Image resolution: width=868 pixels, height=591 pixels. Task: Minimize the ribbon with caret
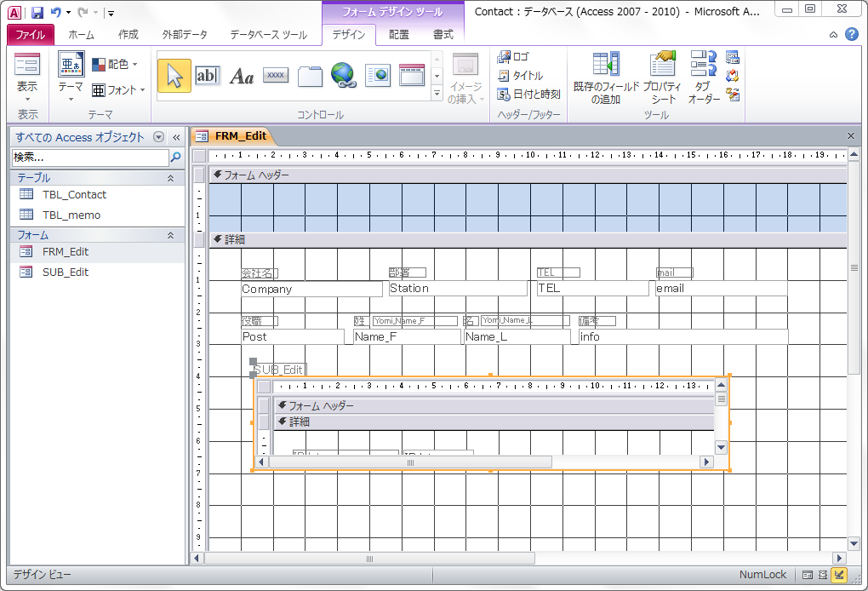coord(833,35)
